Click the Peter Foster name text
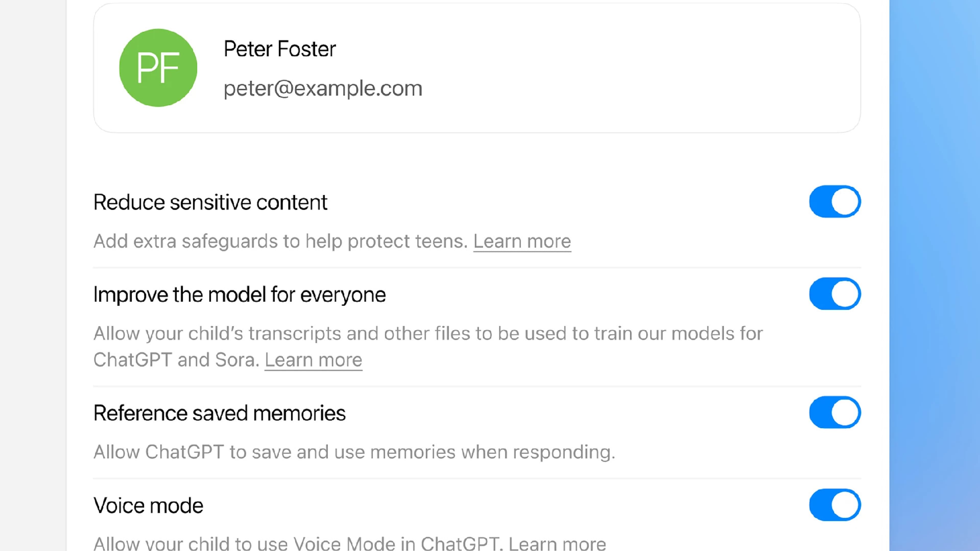Screen dimensions: 980x551 pyautogui.click(x=280, y=49)
